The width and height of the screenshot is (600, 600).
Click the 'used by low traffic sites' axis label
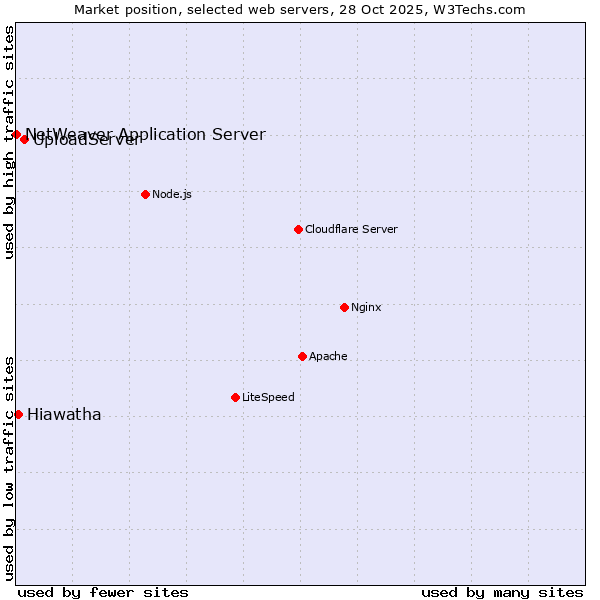9,467
